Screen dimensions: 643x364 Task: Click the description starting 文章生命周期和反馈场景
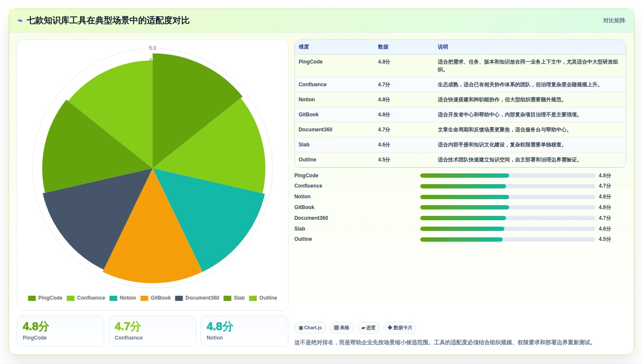[503, 130]
